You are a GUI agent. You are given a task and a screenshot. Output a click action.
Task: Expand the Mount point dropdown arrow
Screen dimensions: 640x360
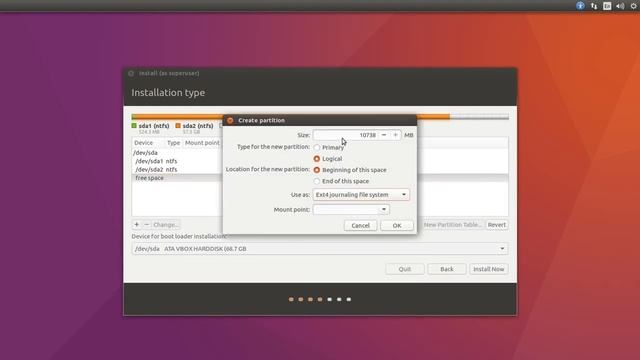(x=384, y=209)
